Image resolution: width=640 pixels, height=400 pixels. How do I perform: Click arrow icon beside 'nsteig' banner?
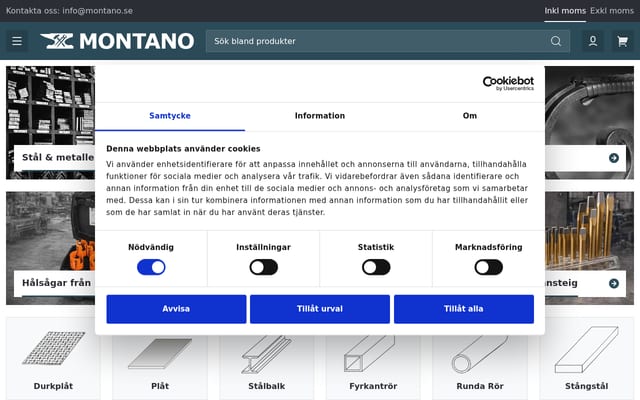point(613,283)
